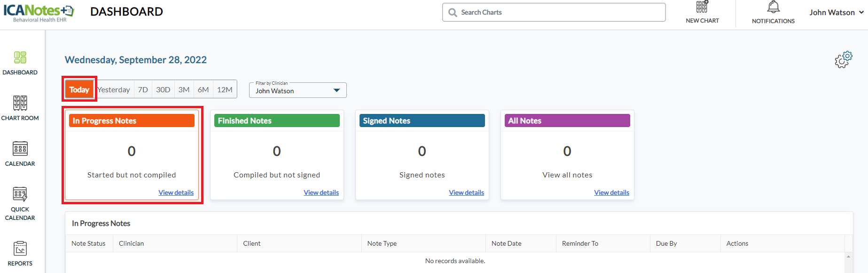The image size is (868, 273).
Task: Click the ICANotes logo
Action: click(x=39, y=12)
